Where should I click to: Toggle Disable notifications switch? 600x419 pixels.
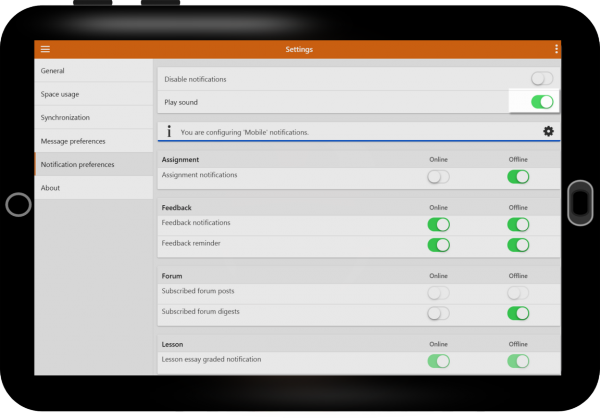point(541,79)
